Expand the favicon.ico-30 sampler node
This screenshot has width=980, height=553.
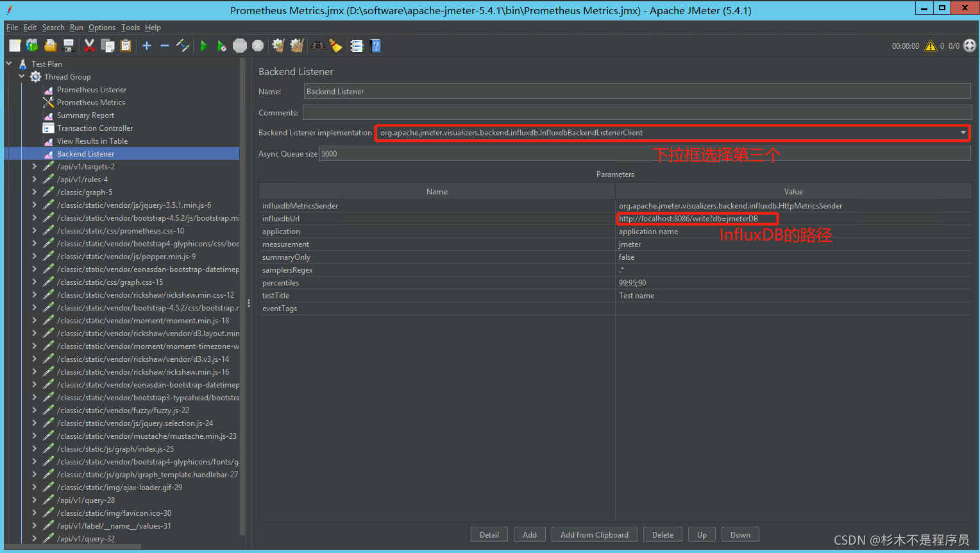click(x=35, y=513)
